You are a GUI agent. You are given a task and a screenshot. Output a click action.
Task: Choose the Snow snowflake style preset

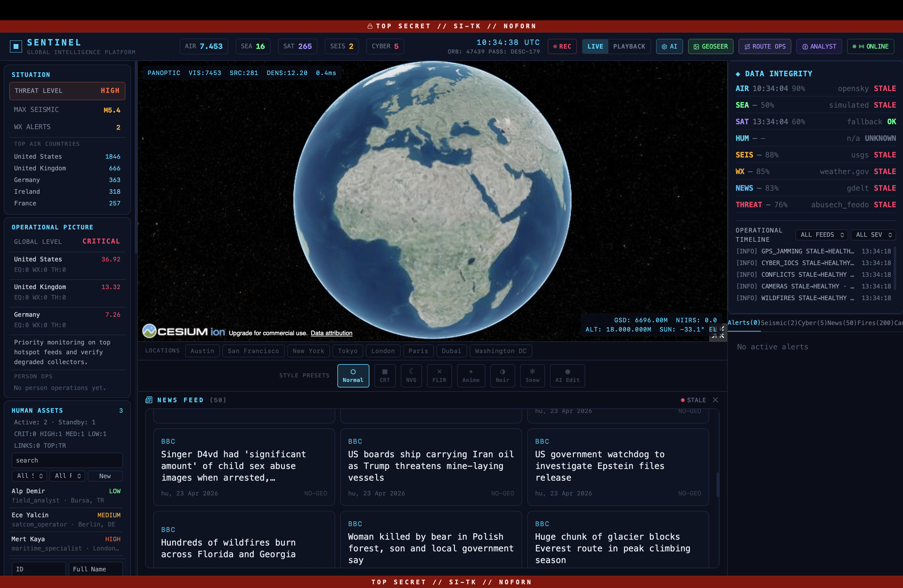tap(532, 375)
